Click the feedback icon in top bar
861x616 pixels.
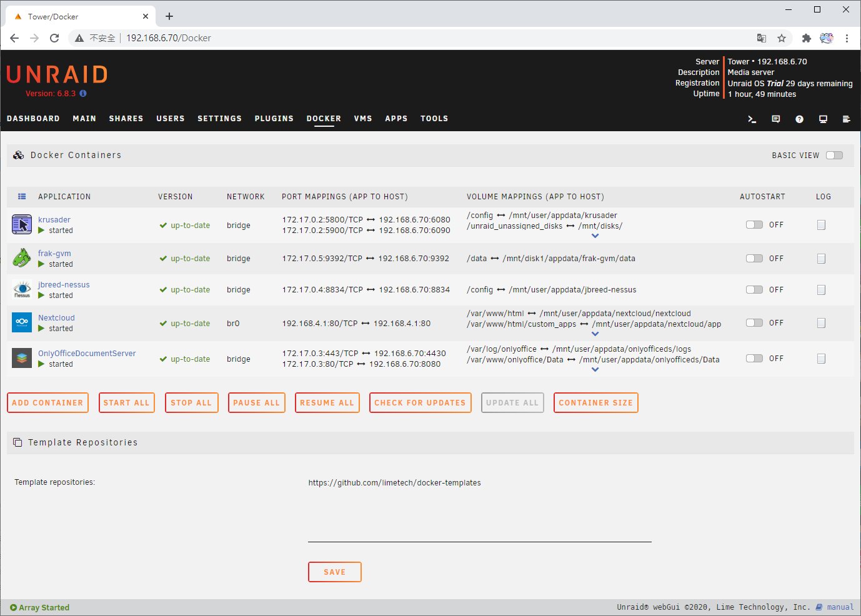[x=776, y=119]
